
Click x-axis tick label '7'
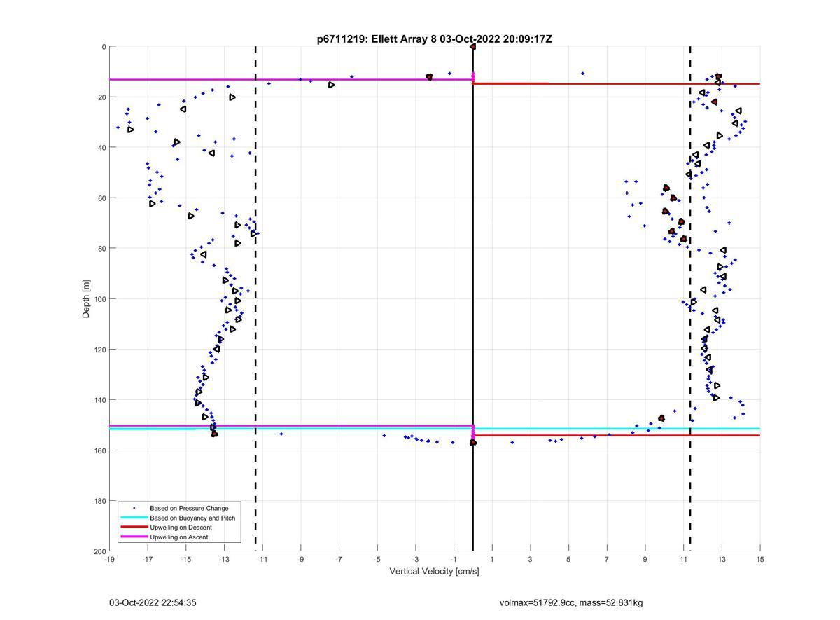[x=607, y=560]
